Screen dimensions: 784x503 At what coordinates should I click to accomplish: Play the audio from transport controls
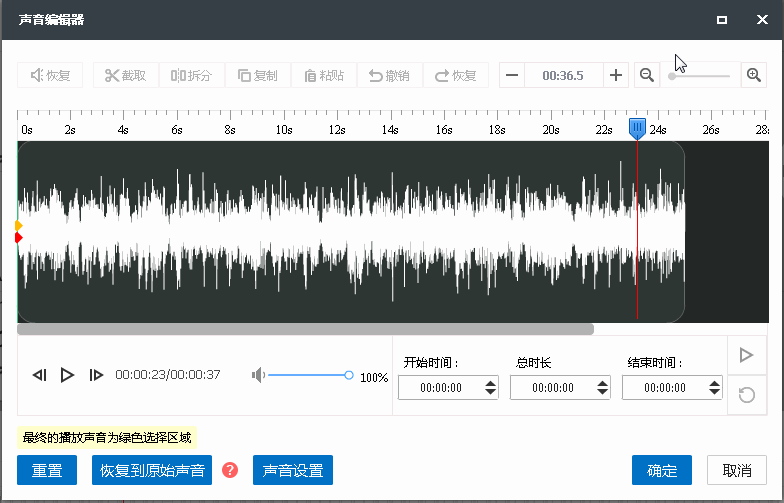pos(67,375)
